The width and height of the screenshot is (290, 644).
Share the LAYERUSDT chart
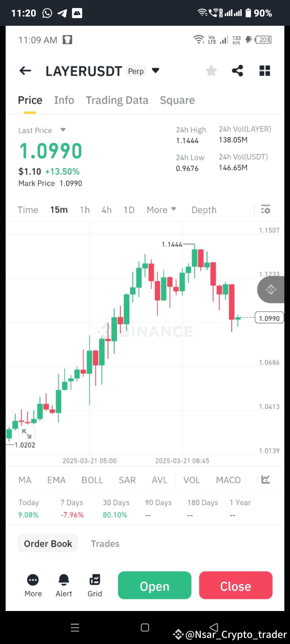(x=237, y=70)
